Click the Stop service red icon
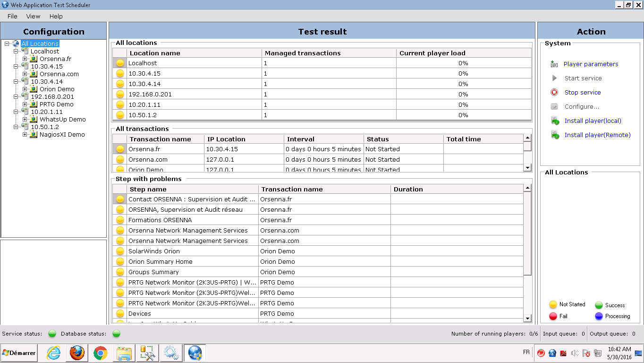The width and height of the screenshot is (644, 363). 555,93
